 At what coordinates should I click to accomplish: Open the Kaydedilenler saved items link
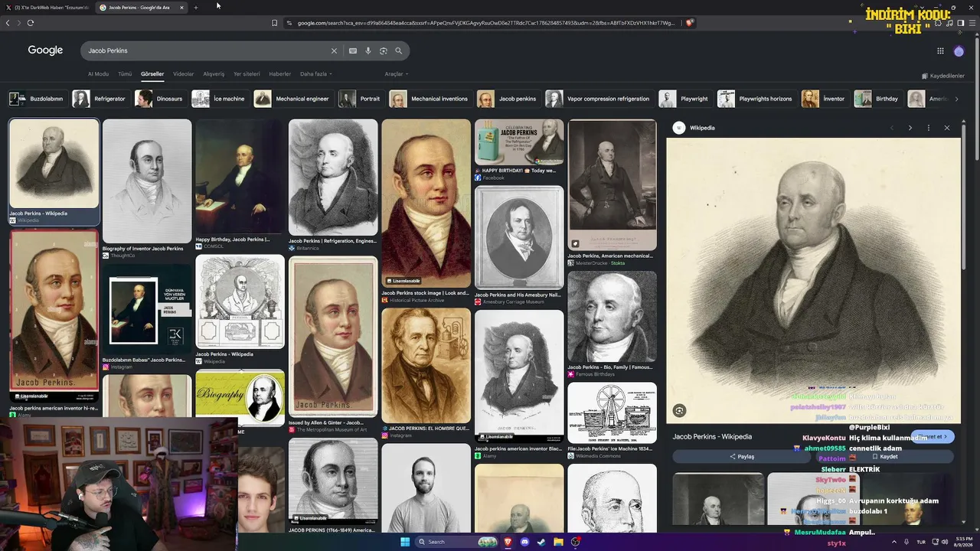942,76
